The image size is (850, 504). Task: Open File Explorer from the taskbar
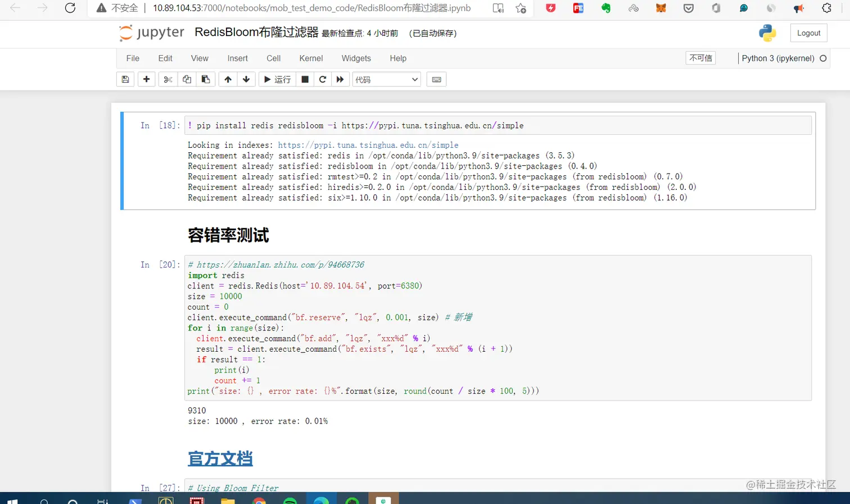228,500
